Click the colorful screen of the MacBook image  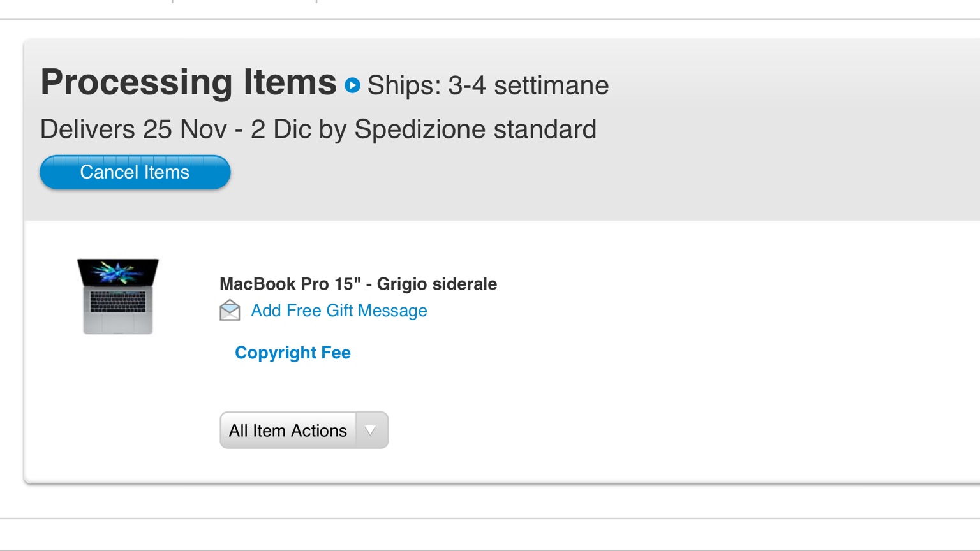(x=118, y=272)
